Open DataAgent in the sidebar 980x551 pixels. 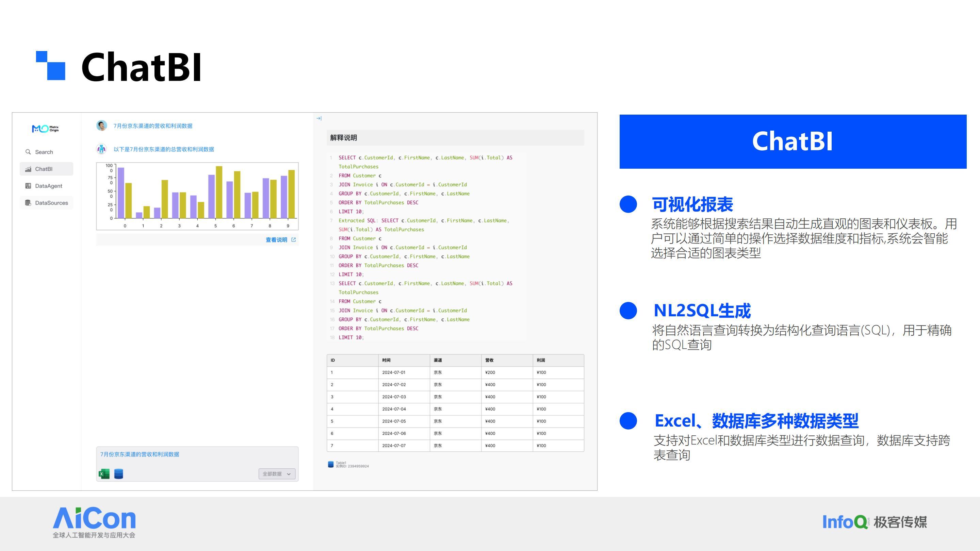[x=46, y=186]
